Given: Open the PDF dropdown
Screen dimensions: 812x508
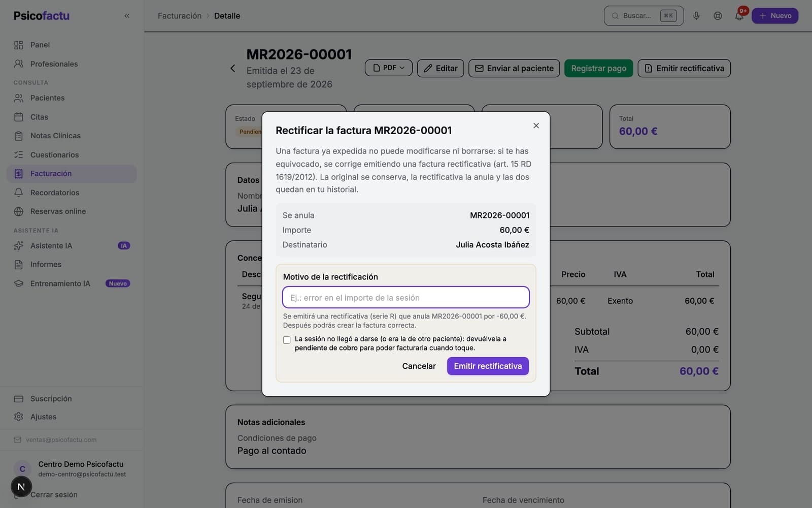Looking at the screenshot, I should click(389, 68).
